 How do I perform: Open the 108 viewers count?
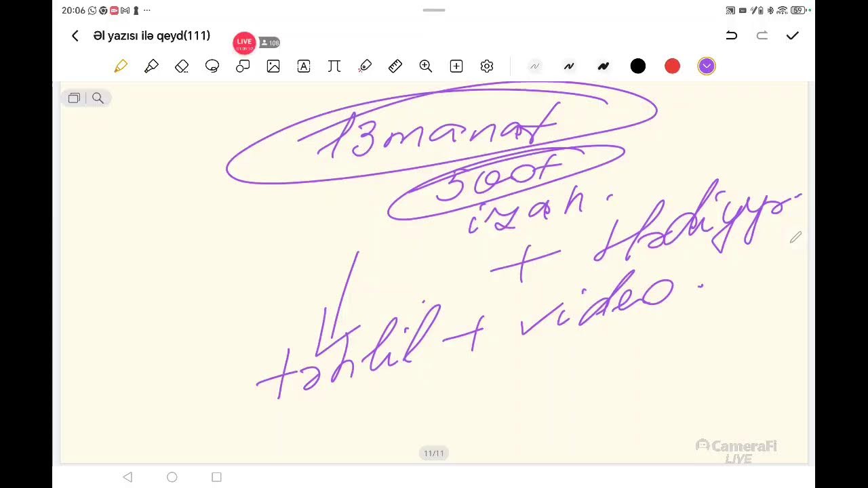(x=270, y=43)
